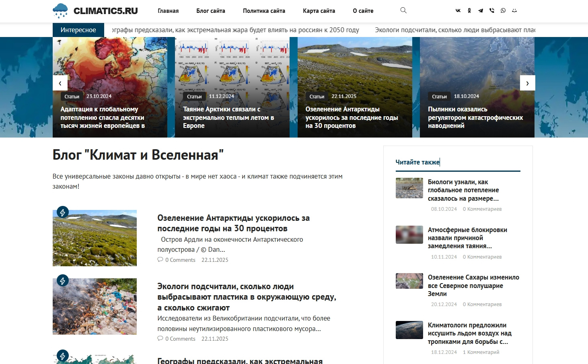Open the site search magnifier
The width and height of the screenshot is (588, 364).
[x=403, y=10]
